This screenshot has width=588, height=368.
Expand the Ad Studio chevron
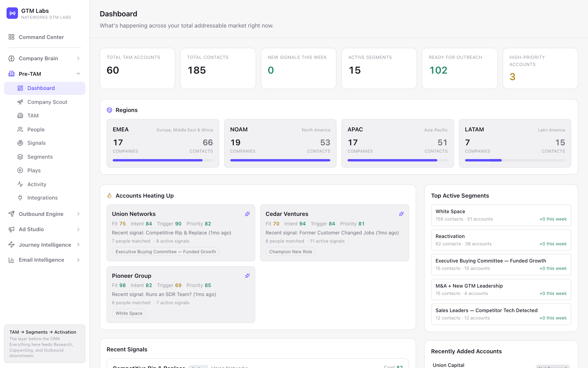(78, 229)
